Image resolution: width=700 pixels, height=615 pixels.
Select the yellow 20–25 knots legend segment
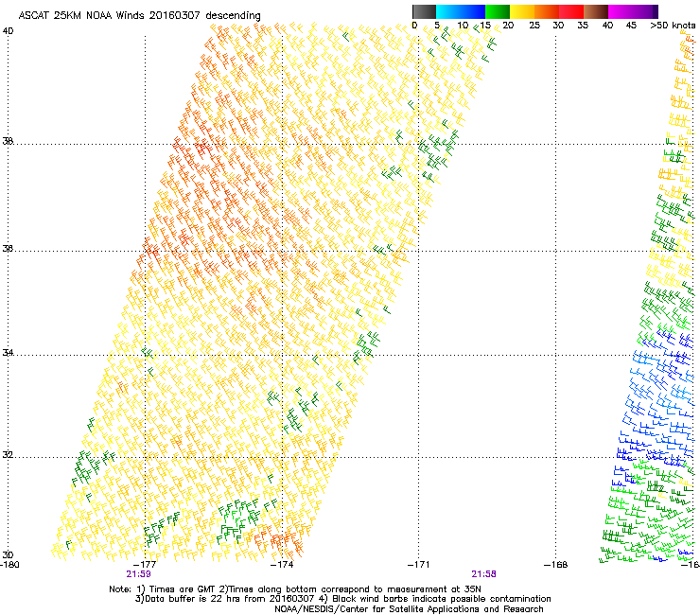click(x=522, y=11)
